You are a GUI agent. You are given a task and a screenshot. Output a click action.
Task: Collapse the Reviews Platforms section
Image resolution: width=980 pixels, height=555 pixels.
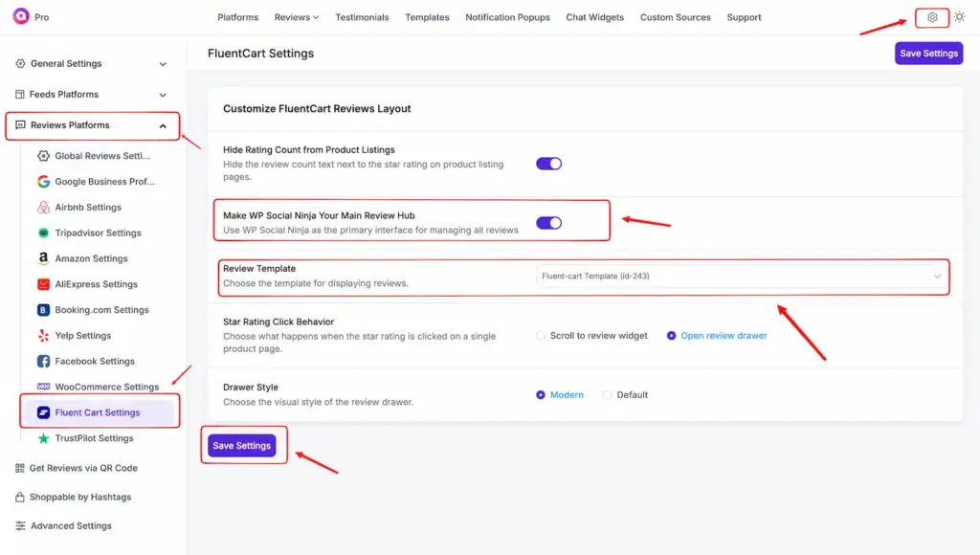coord(93,124)
